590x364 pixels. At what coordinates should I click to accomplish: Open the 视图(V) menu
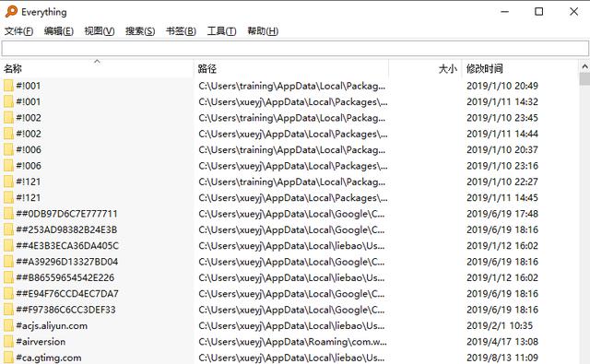[100, 30]
